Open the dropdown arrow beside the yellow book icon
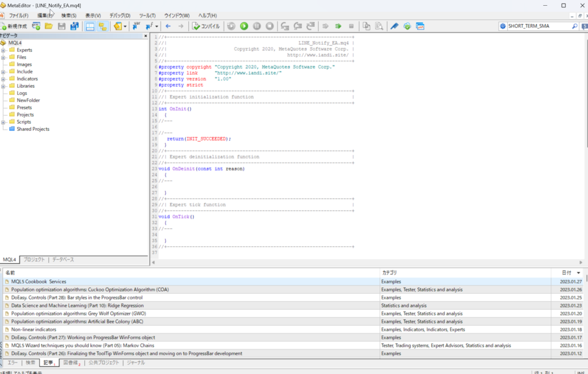 point(125,26)
